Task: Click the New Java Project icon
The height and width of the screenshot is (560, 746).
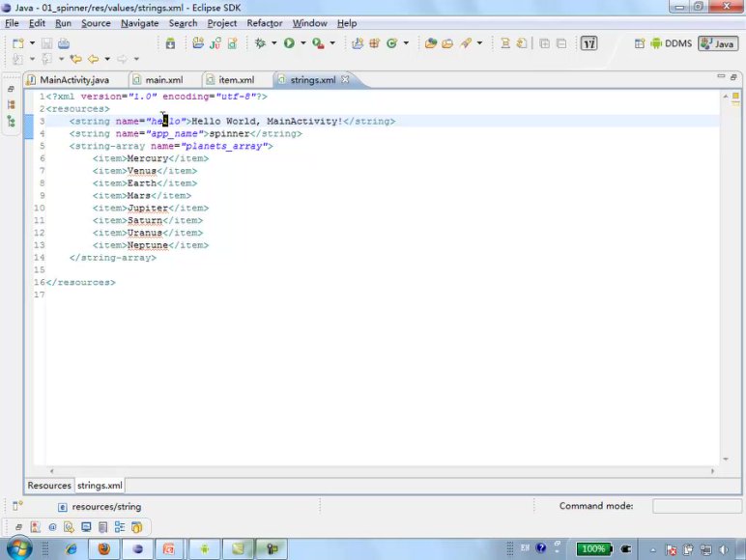Action: pyautogui.click(x=358, y=43)
